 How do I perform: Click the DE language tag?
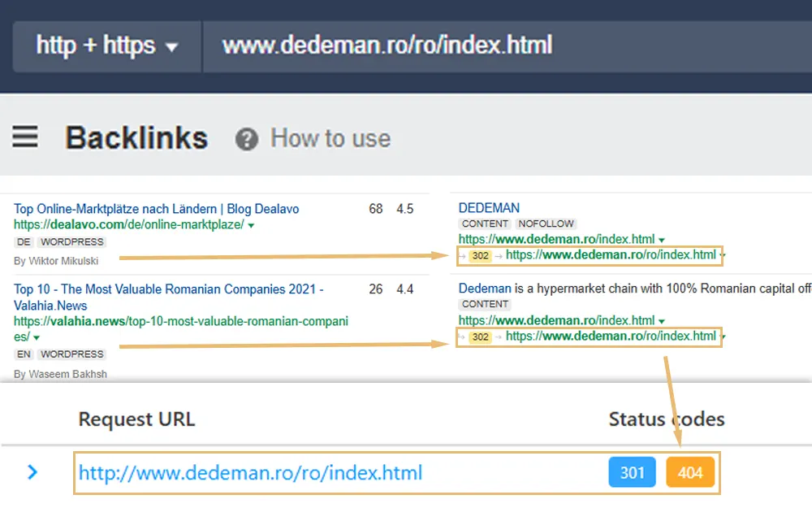coord(24,242)
